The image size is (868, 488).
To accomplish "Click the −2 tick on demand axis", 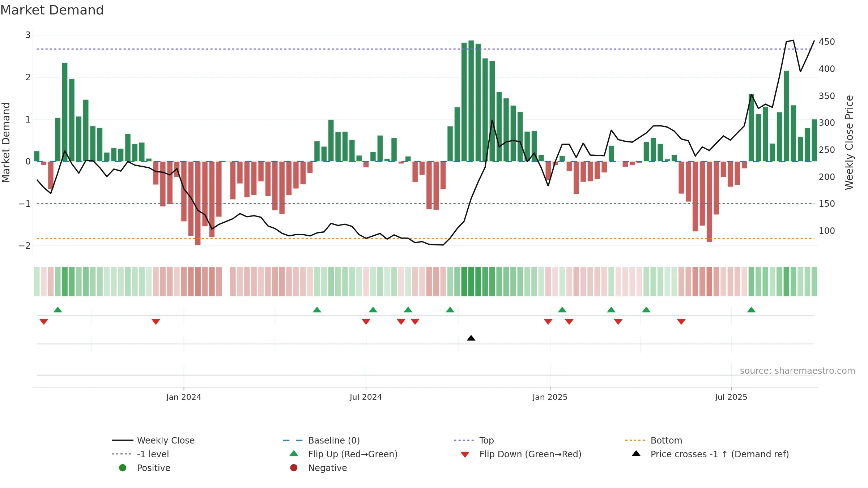I will click(25, 246).
